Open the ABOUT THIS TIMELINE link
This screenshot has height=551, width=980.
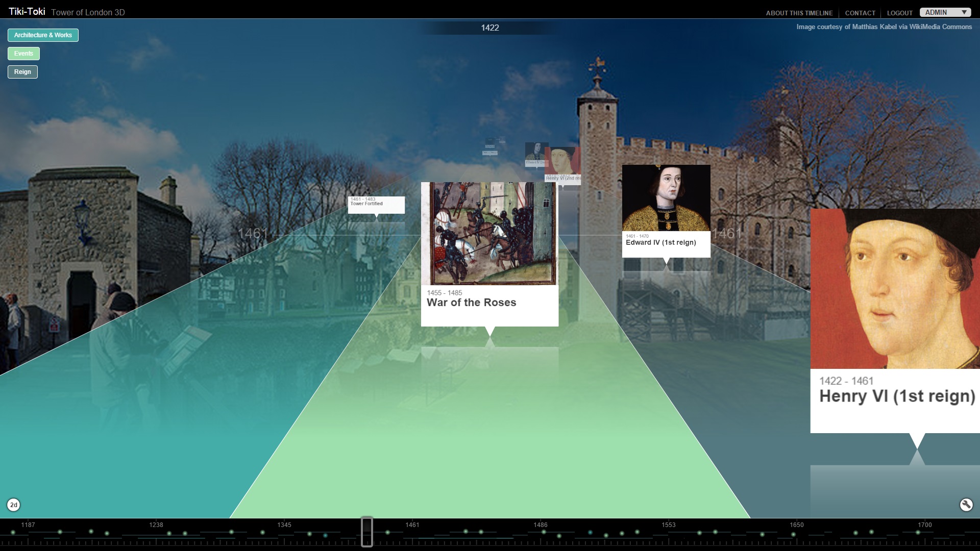799,13
